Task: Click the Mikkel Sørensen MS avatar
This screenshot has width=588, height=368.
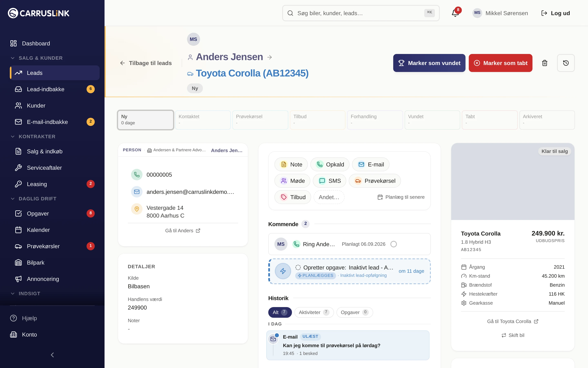Action: [x=477, y=13]
